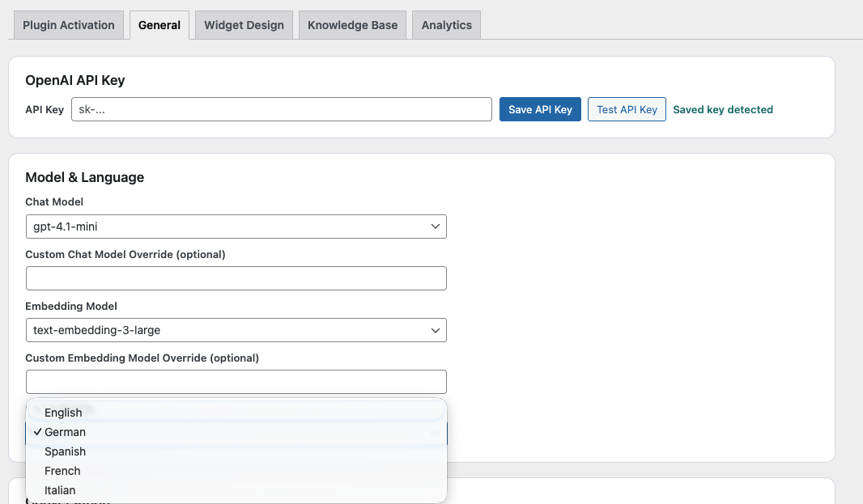Click the Saved key detected status text
The width and height of the screenshot is (863, 504).
[723, 109]
